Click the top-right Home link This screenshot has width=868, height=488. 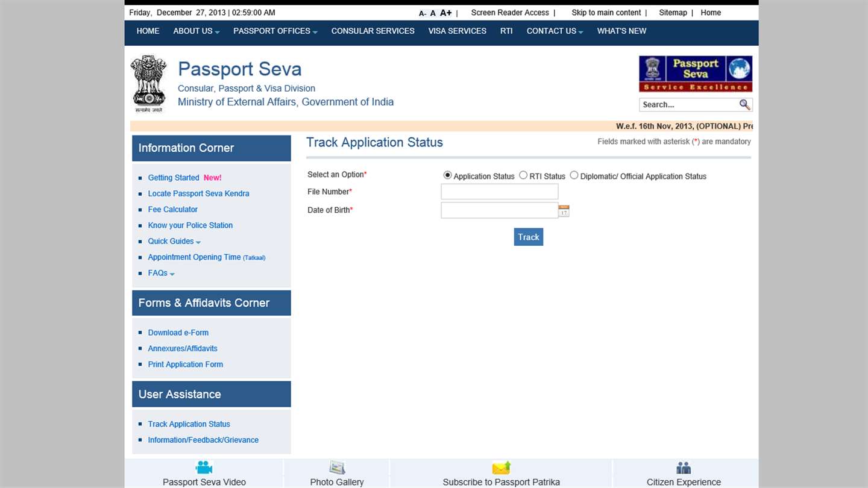click(x=711, y=13)
